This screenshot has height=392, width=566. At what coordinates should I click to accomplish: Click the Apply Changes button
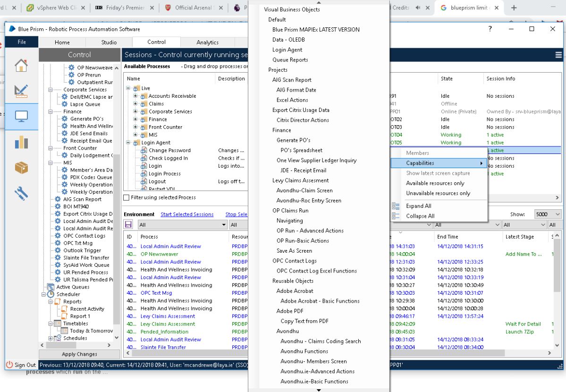79,354
